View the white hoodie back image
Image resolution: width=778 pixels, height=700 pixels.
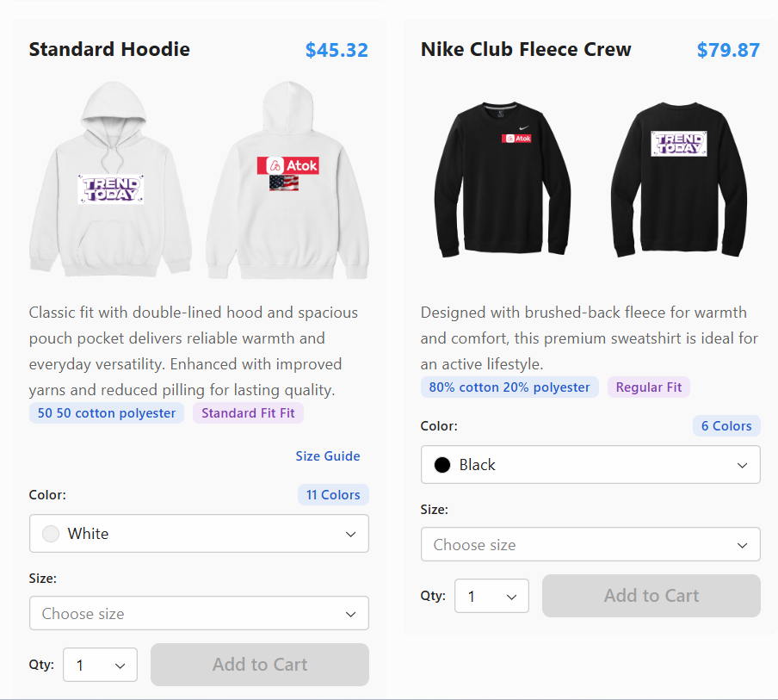point(287,180)
